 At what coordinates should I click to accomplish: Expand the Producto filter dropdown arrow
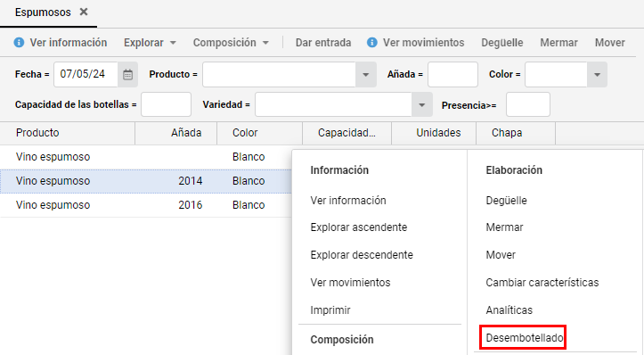point(365,74)
